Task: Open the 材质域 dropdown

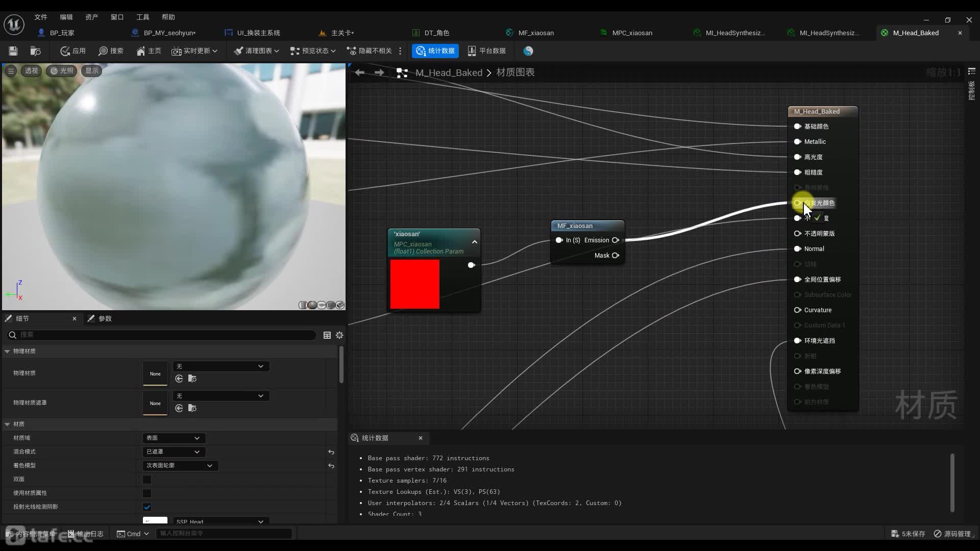Action: click(x=174, y=438)
